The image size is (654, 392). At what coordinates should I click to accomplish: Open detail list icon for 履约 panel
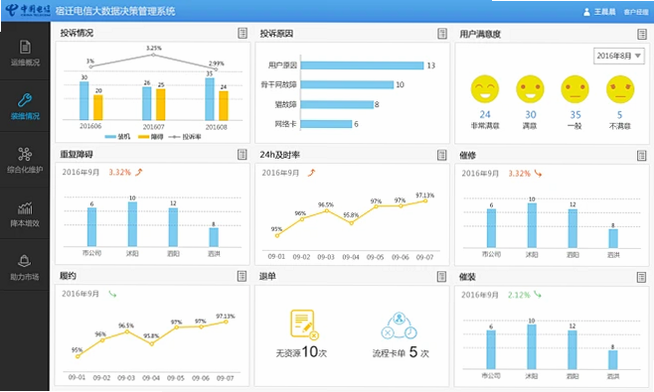(x=241, y=276)
